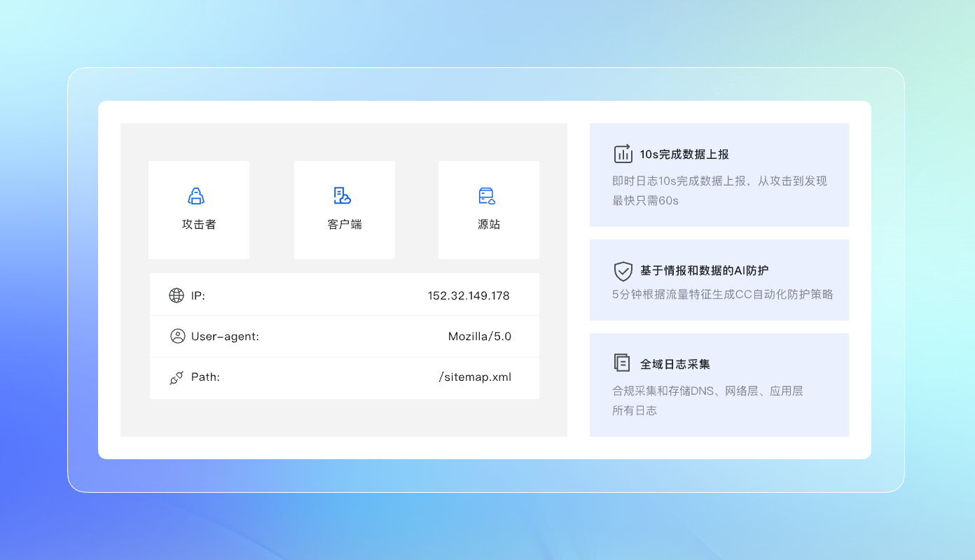This screenshot has width=975, height=560.
Task: Select the 攻击者 card
Action: [x=199, y=210]
